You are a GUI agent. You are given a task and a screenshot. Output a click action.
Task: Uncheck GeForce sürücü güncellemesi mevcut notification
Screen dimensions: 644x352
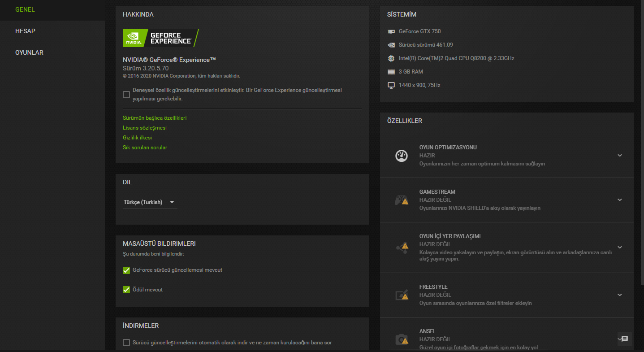point(126,270)
